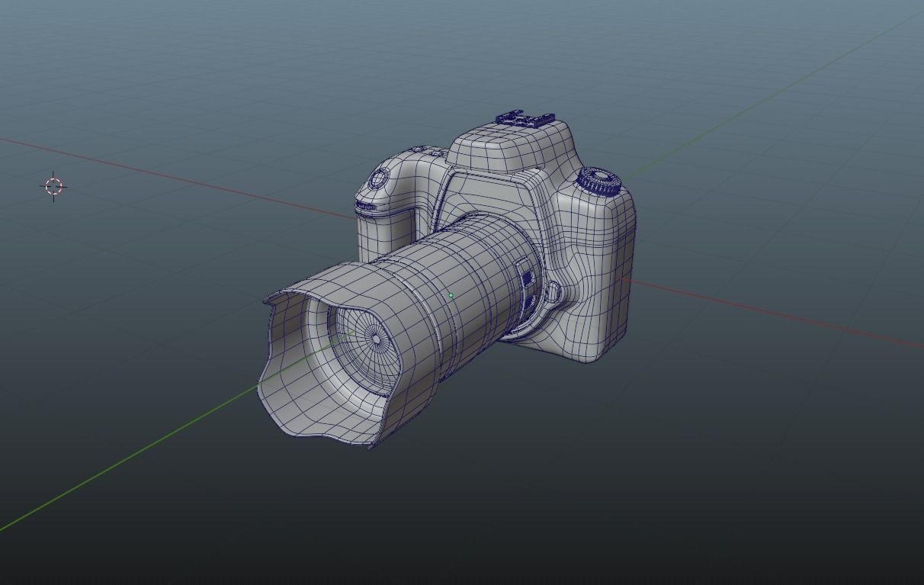Select the hot shoe mount atop camera

tap(525, 119)
